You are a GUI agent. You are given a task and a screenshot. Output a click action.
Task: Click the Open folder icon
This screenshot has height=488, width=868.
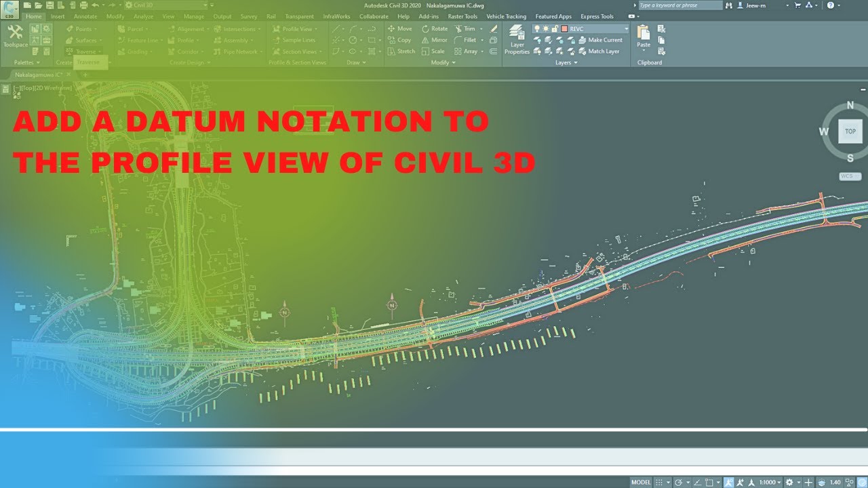pyautogui.click(x=38, y=5)
